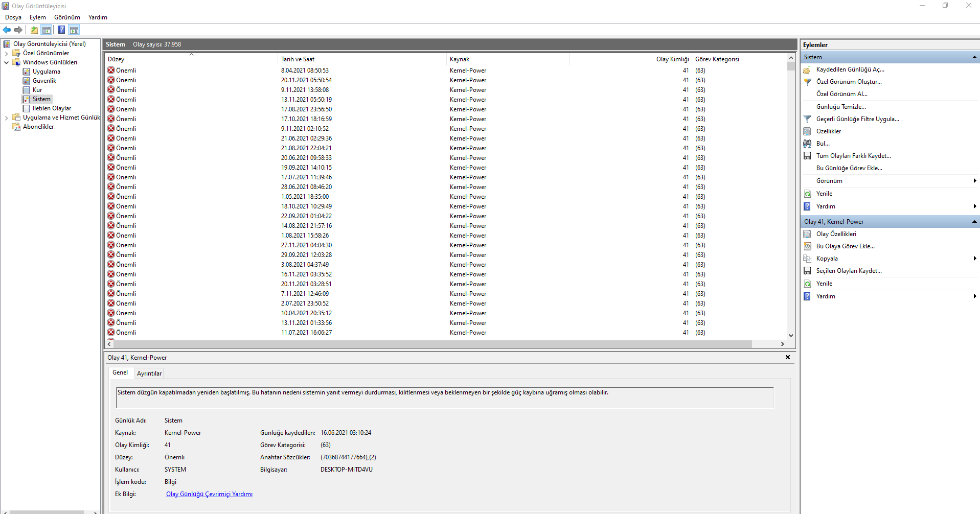This screenshot has height=514, width=980.
Task: Select the event dated 17.08.2021 23:56:50
Action: (x=446, y=109)
